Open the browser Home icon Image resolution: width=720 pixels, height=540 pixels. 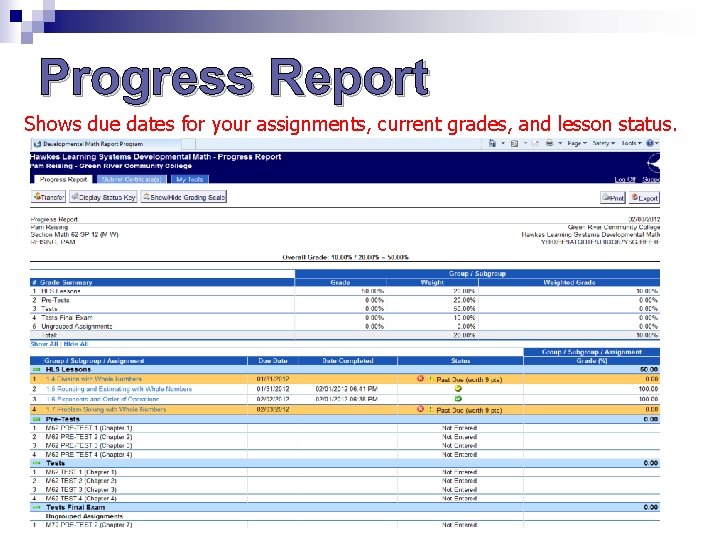(492, 143)
